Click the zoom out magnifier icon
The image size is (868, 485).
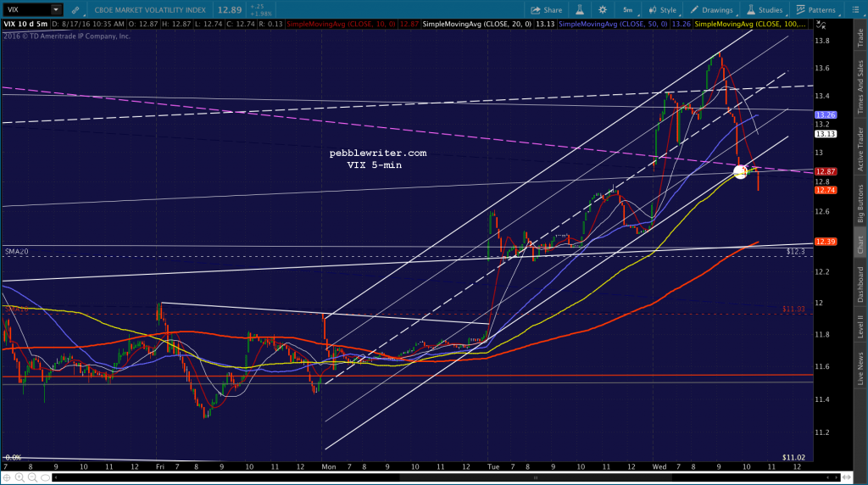[x=33, y=477]
